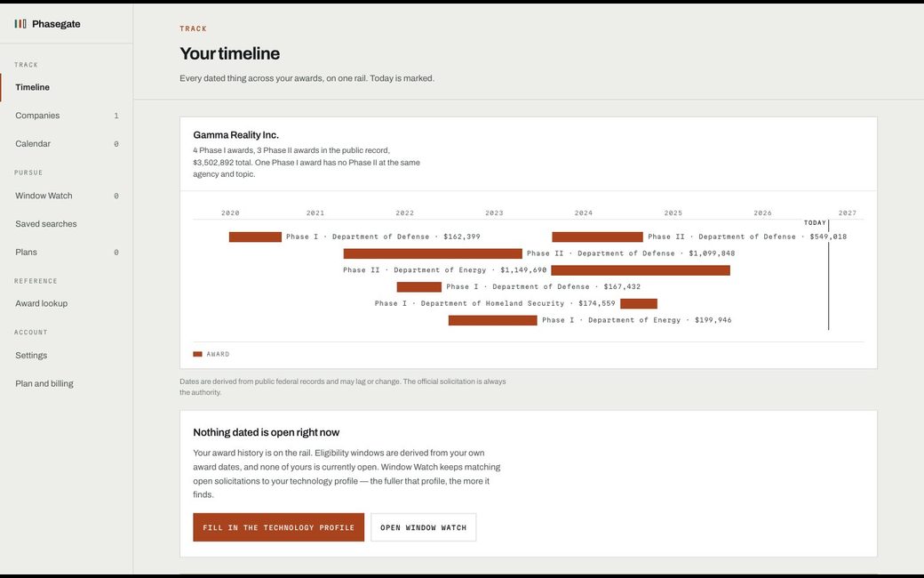Click the 'Nothing dated is open right now' heading

(x=267, y=432)
